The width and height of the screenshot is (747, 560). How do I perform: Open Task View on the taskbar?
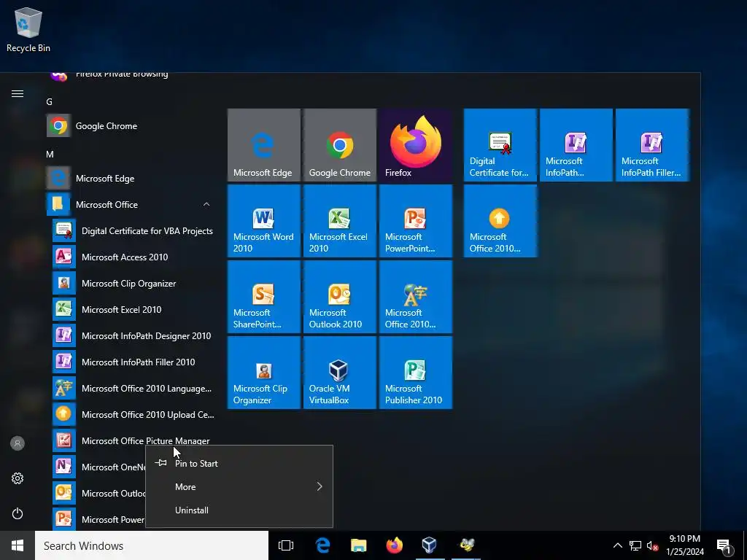tap(286, 545)
